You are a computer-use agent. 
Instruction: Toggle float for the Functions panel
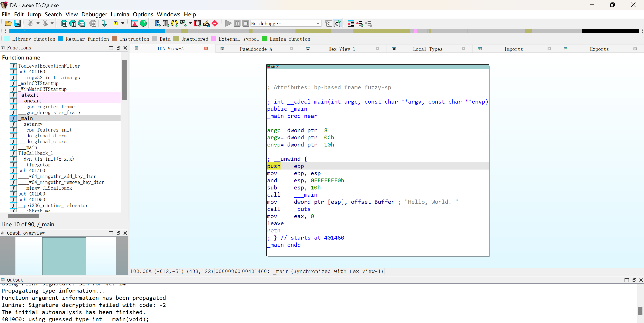[x=119, y=48]
